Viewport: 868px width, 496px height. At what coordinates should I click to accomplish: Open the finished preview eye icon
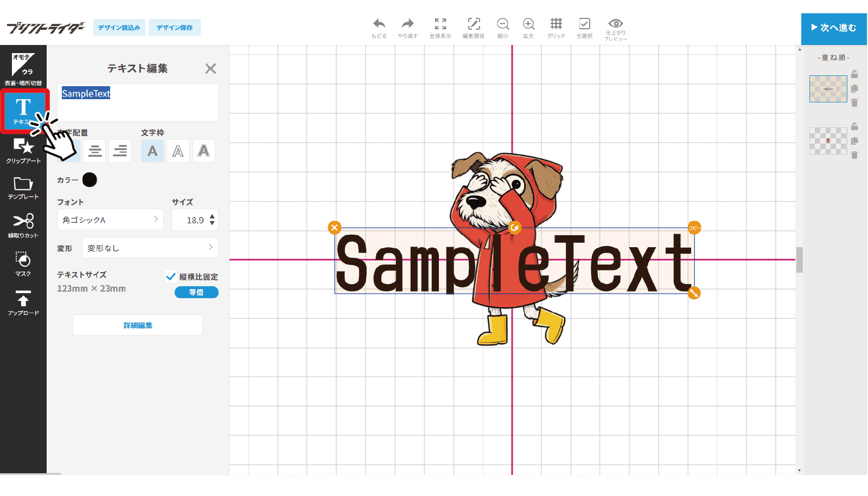[x=615, y=24]
